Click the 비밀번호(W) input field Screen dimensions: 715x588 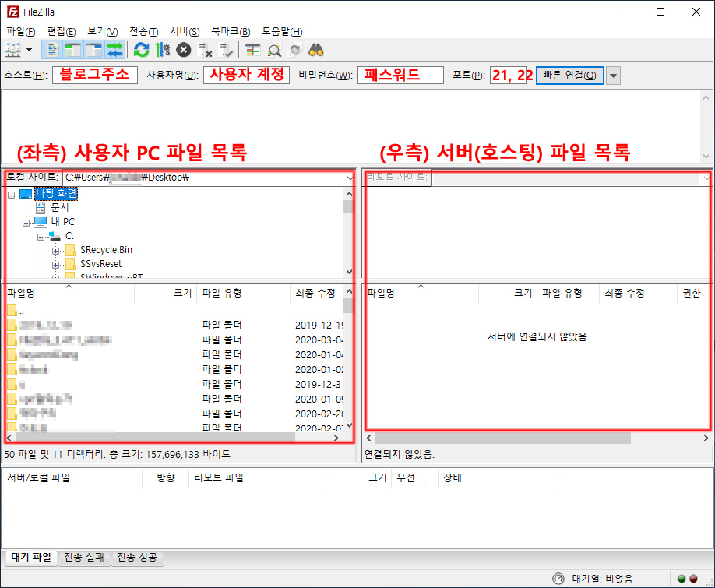coord(400,76)
